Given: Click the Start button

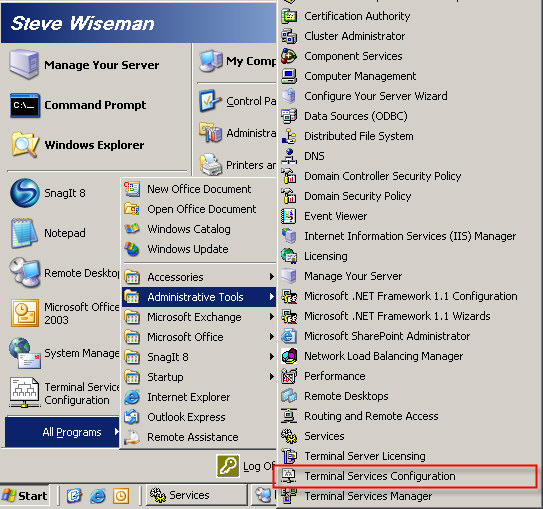Looking at the screenshot, I should click(25, 495).
